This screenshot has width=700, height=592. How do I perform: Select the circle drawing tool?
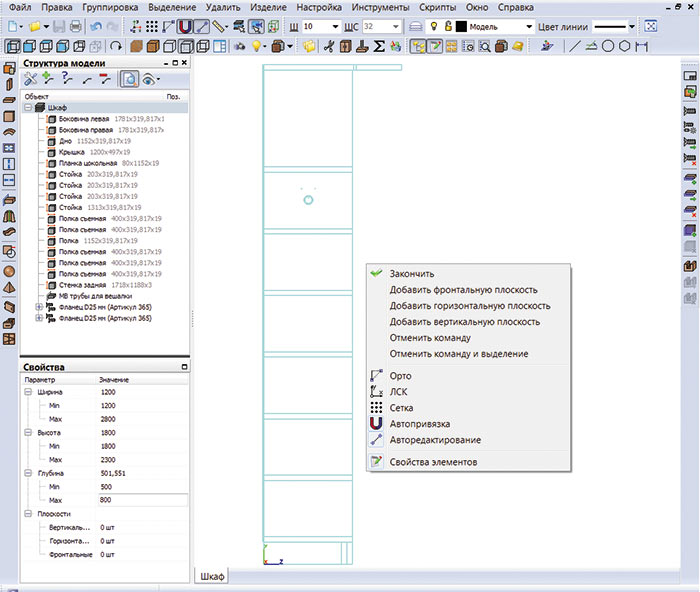click(x=608, y=46)
